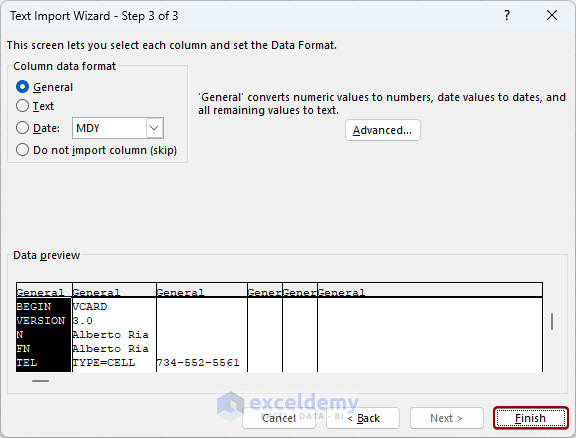
Task: Go back with the Back button
Action: (363, 418)
